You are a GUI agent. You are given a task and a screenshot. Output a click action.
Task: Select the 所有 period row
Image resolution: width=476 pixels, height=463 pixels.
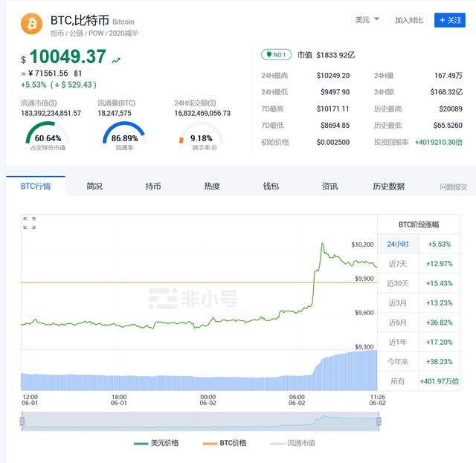(419, 381)
